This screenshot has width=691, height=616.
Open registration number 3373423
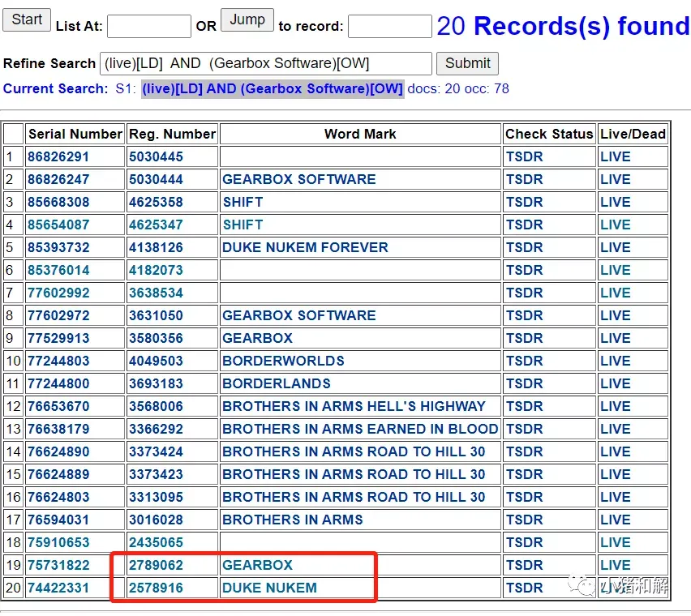tap(156, 474)
